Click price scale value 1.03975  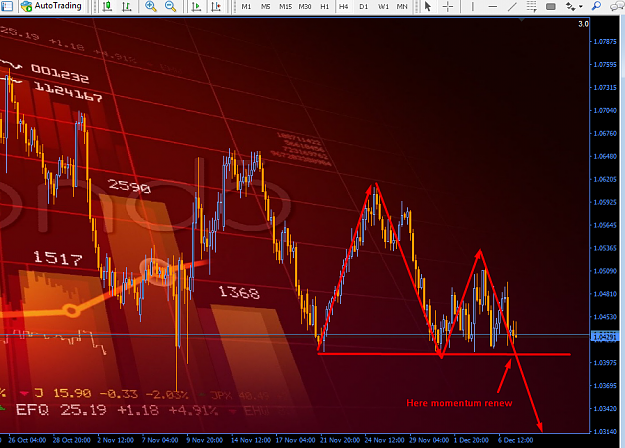pos(605,363)
